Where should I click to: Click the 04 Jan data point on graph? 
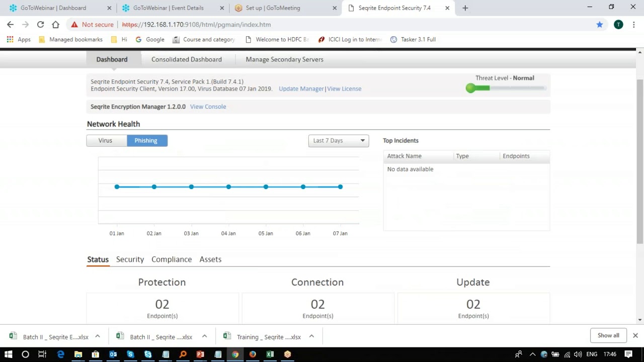coord(228,187)
